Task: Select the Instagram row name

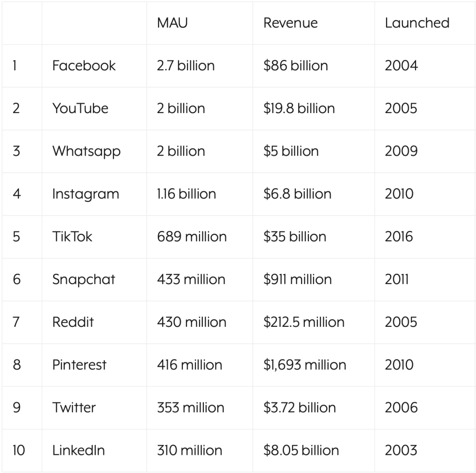Action: point(86,194)
